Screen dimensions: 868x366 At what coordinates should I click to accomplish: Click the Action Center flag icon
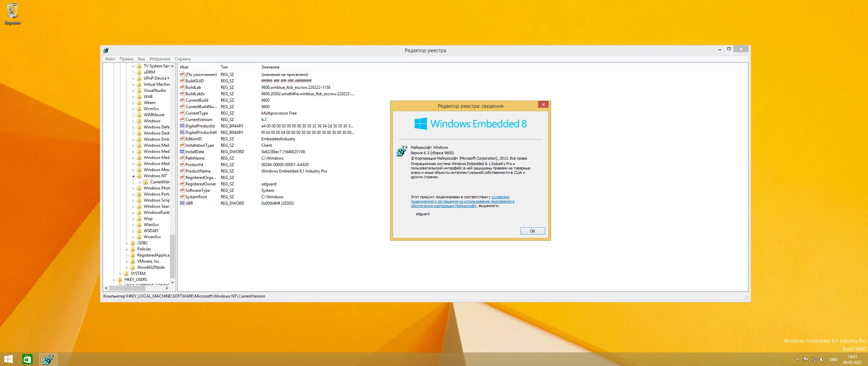pos(806,360)
